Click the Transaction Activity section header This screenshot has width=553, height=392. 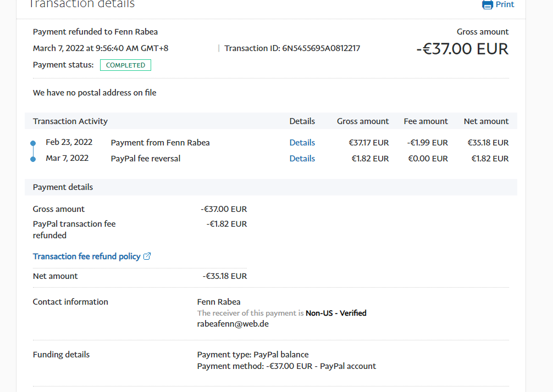coord(70,121)
